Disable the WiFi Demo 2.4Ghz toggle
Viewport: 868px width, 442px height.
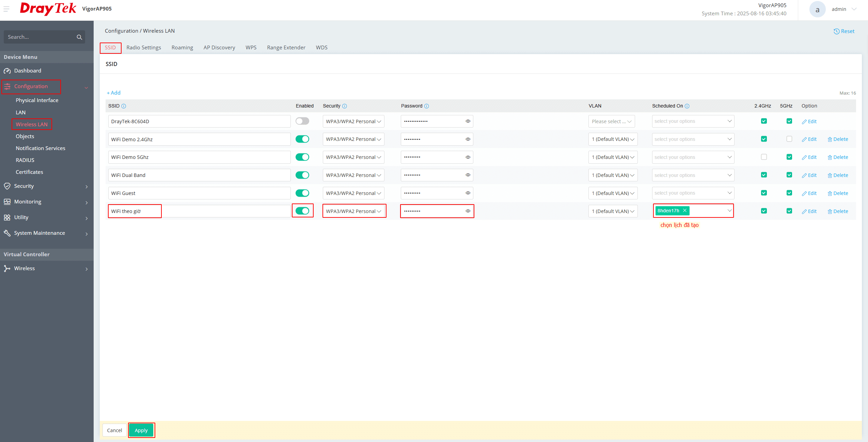click(x=302, y=139)
